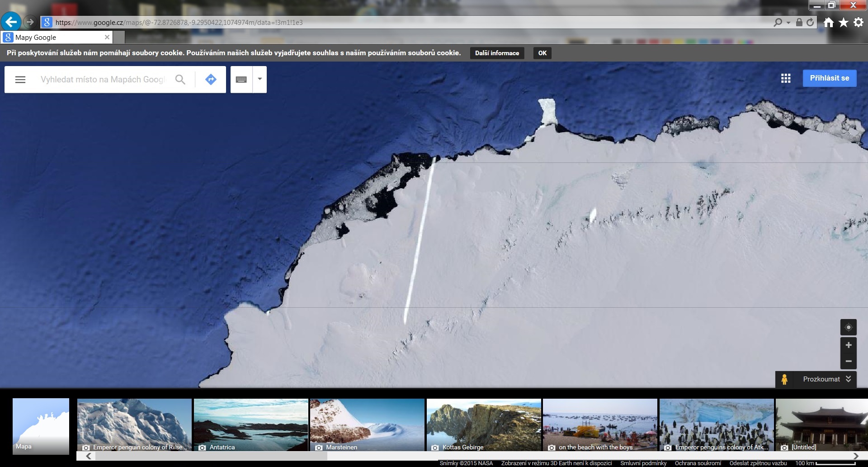Open Další informace about cookies
868x467 pixels.
point(497,53)
